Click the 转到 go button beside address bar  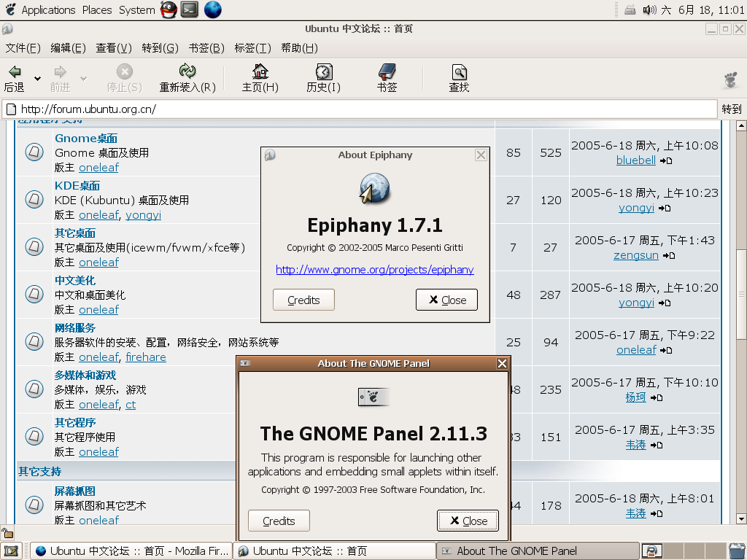732,109
